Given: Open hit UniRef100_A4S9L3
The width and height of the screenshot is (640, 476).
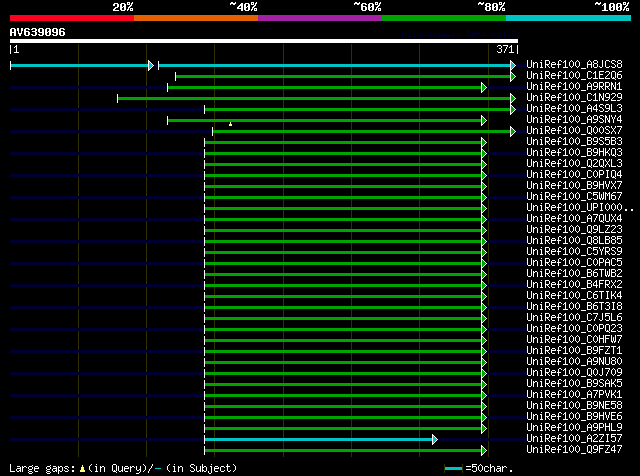Looking at the screenshot, I should point(574,109).
